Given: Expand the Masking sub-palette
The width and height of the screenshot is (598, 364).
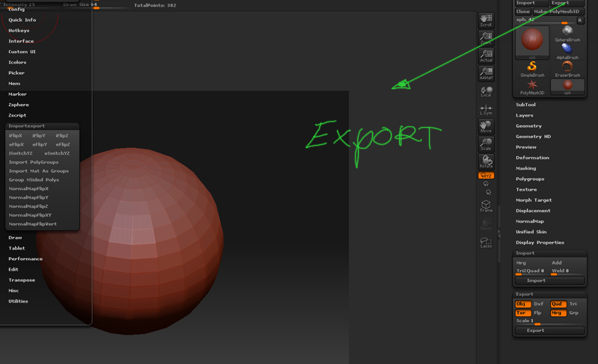Looking at the screenshot, I should tap(526, 168).
